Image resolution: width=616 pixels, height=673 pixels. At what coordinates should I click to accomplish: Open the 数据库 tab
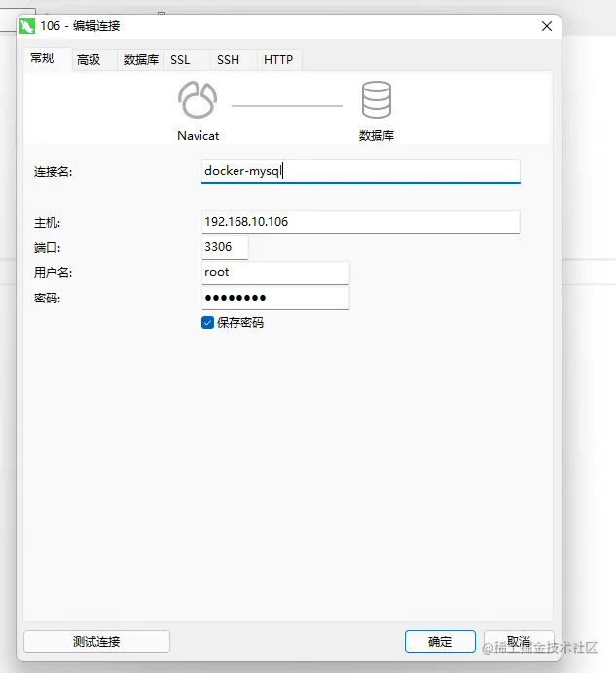point(141,59)
